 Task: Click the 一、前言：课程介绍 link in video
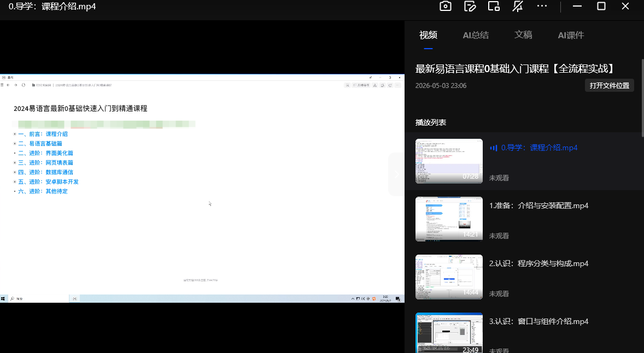tap(43, 134)
